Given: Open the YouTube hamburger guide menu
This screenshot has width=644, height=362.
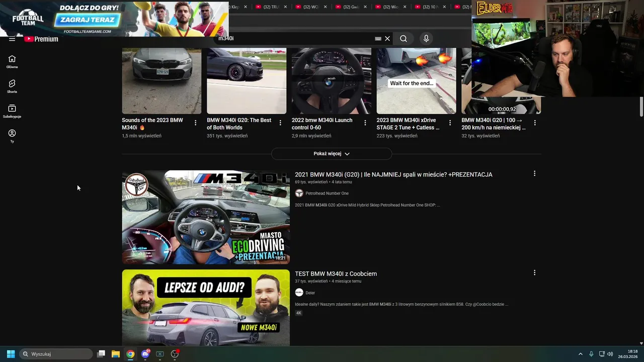Looking at the screenshot, I should tap(12, 39).
